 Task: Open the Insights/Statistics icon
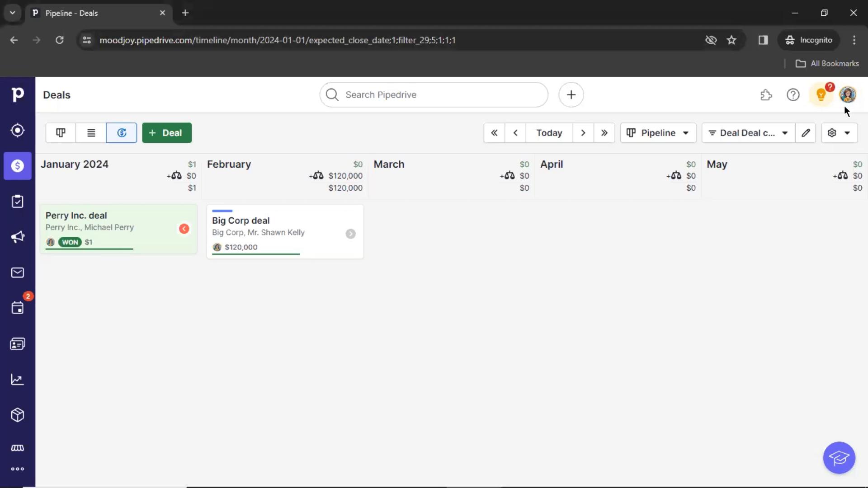[17, 379]
